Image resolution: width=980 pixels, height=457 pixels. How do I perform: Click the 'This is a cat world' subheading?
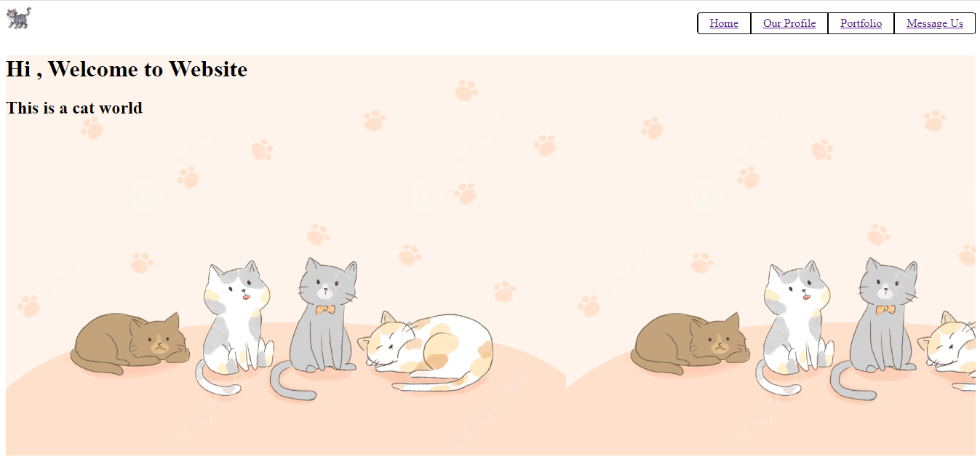[74, 108]
